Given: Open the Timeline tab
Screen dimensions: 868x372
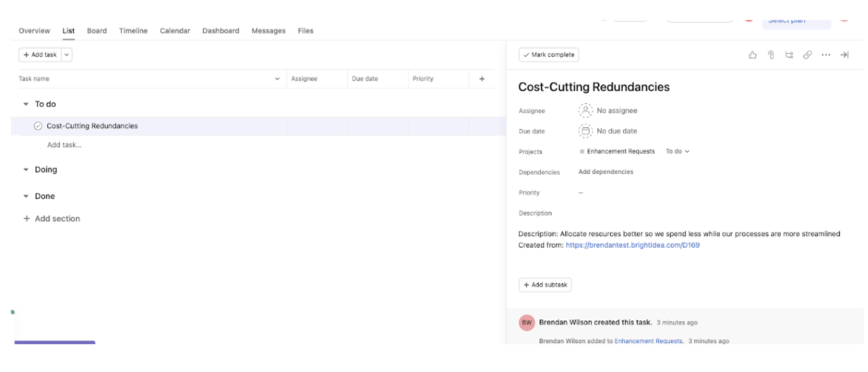Looking at the screenshot, I should tap(134, 31).
